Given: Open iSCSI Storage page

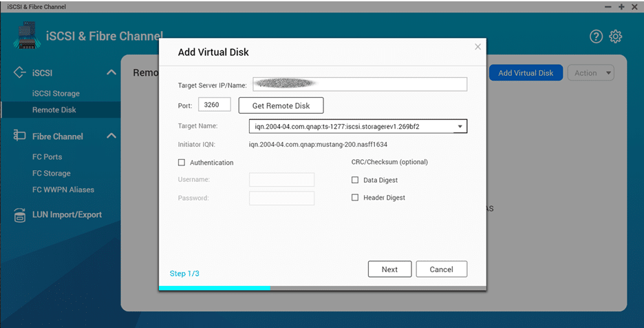Looking at the screenshot, I should [x=56, y=94].
